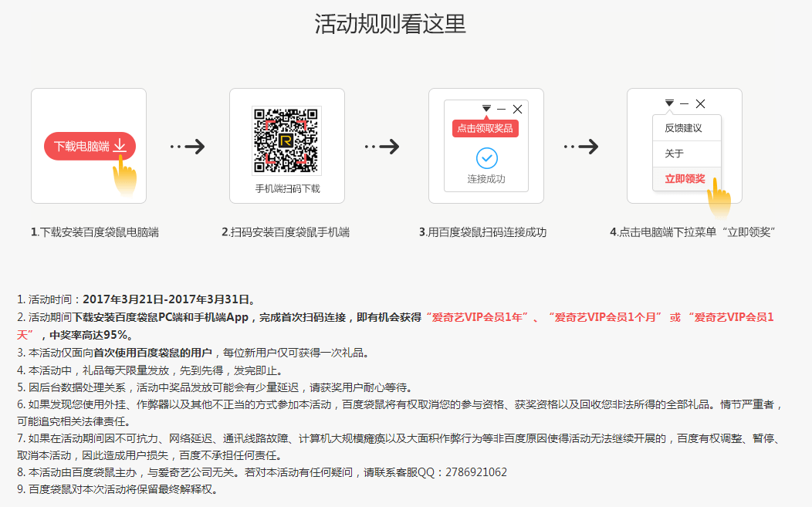
Task: Click the minimize dash above the 反馈建议 menu
Action: click(x=684, y=103)
